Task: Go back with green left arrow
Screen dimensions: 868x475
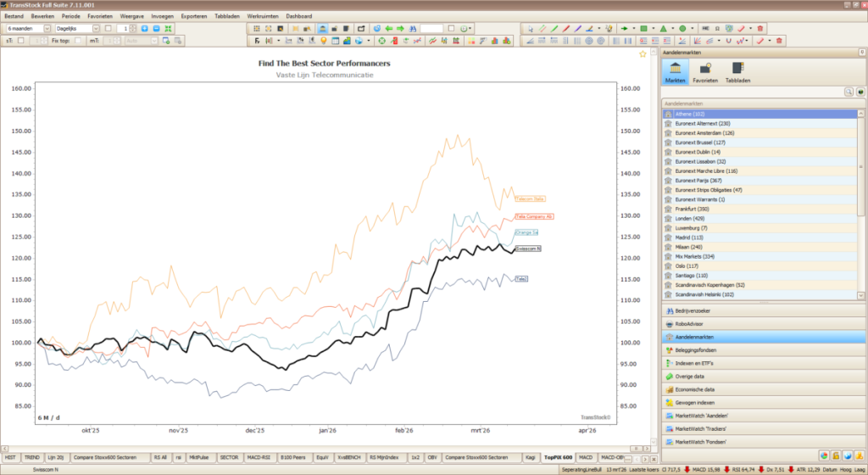Action: tap(388, 28)
